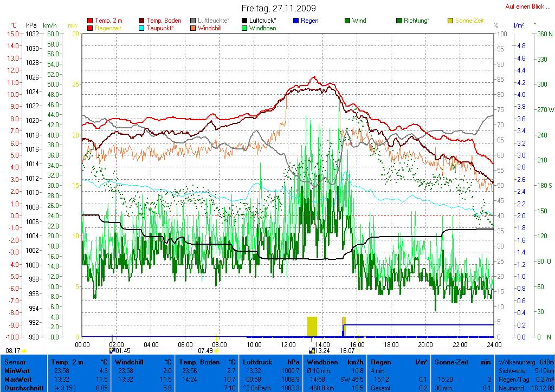Viewport: 555px width, 392px height.
Task: Click the 12:00 time axis label
Action: coord(288,344)
